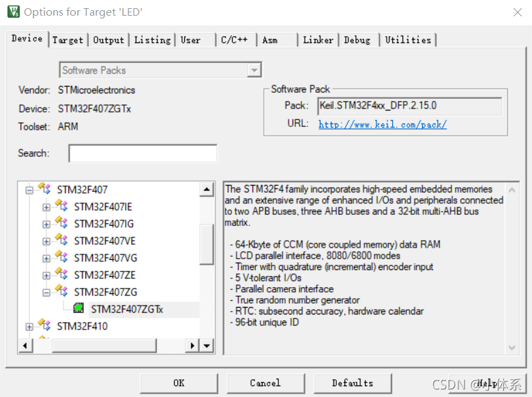532x397 pixels.
Task: Select the STM32F410 tree row label
Action: click(x=82, y=327)
